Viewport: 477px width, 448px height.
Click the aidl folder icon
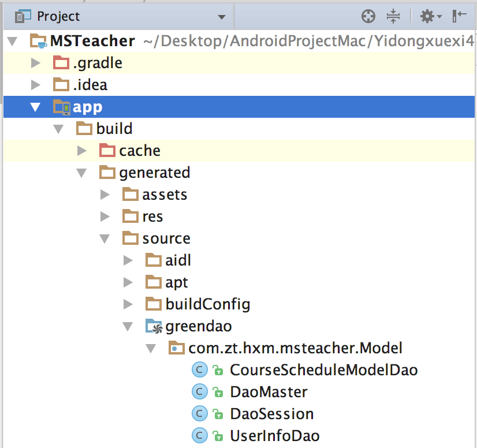click(x=154, y=260)
